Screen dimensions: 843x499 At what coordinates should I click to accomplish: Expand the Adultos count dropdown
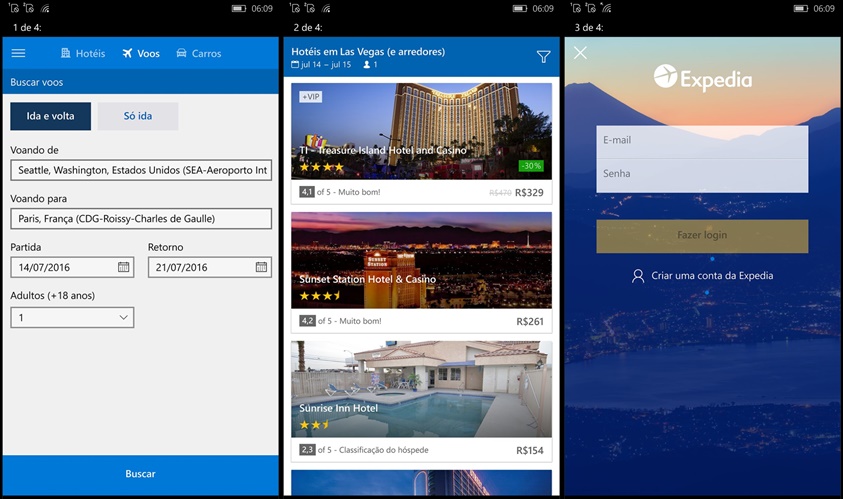pos(72,317)
